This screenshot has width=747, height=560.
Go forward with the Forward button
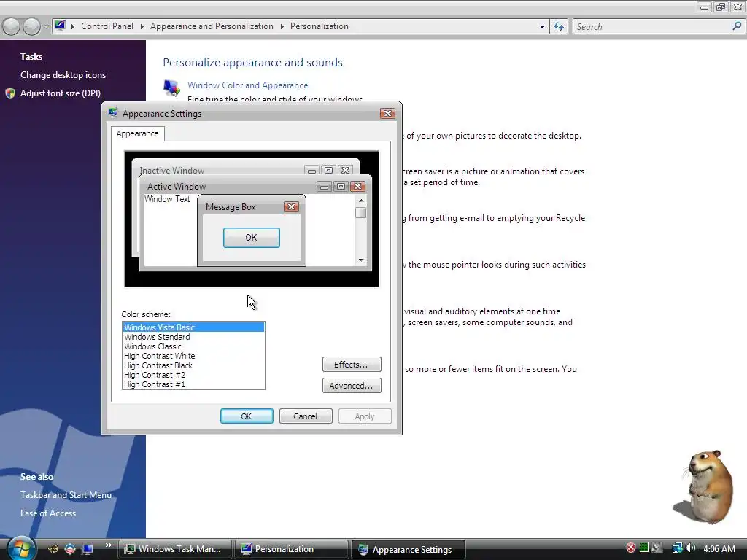(31, 27)
